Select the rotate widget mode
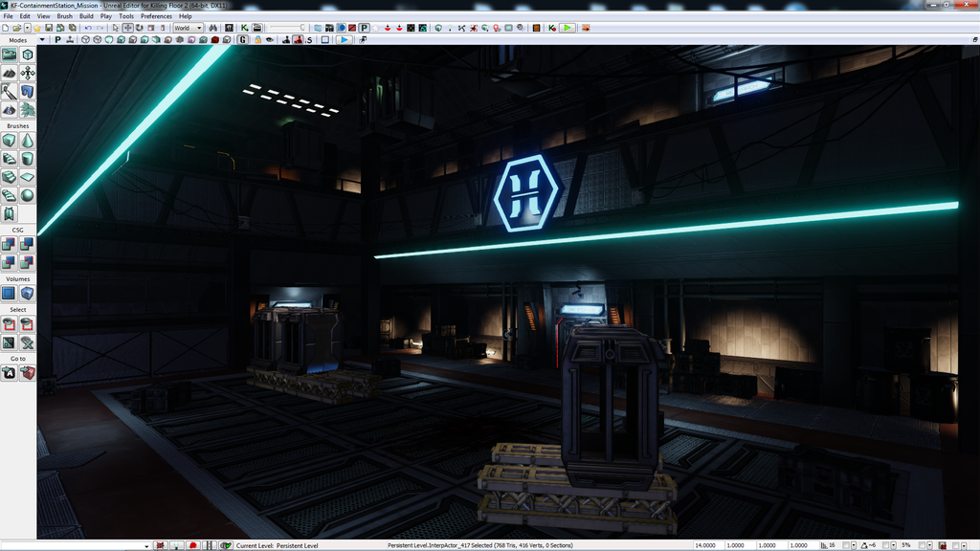The height and width of the screenshot is (551, 980). pyautogui.click(x=140, y=28)
